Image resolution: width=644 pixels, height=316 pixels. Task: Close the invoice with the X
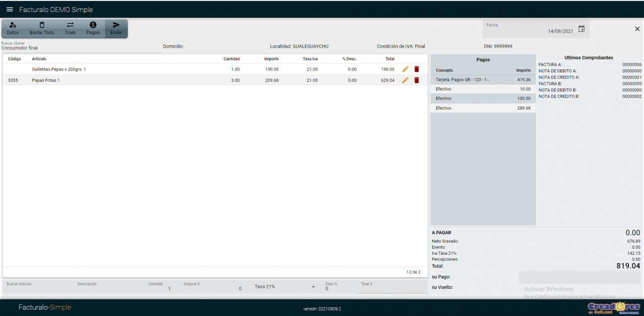[637, 29]
